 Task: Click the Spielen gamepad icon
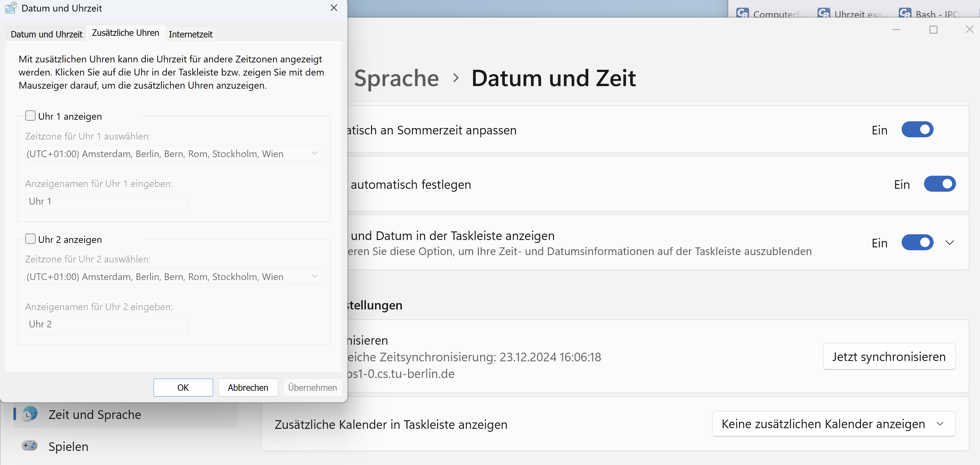point(30,445)
